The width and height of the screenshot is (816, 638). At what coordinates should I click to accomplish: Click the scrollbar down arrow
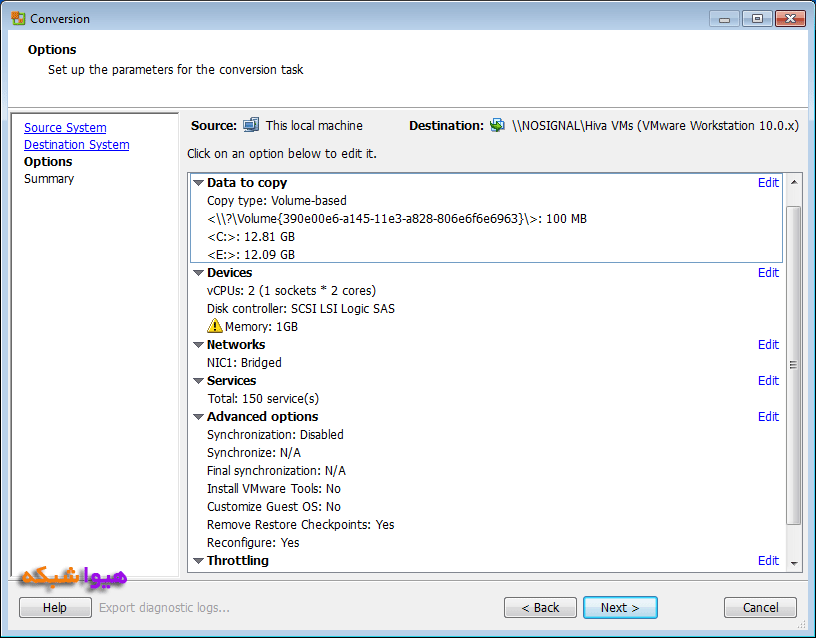tap(794, 563)
